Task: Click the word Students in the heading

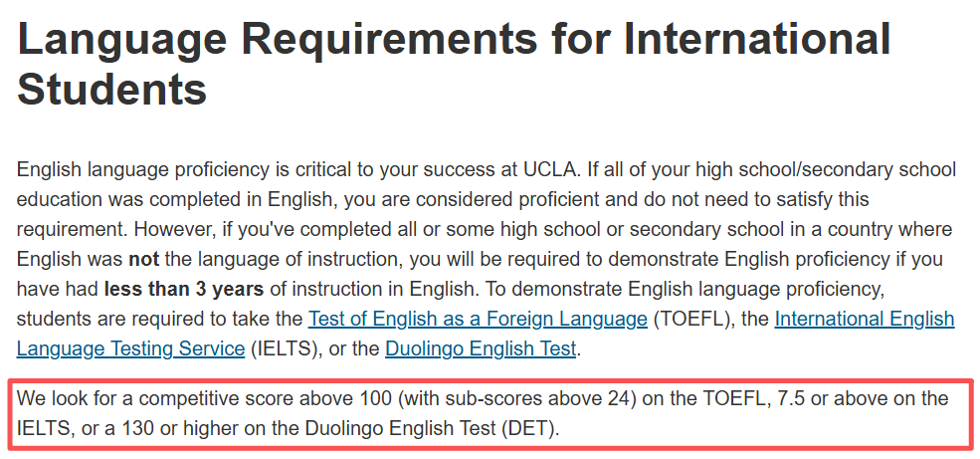Action: 111,90
